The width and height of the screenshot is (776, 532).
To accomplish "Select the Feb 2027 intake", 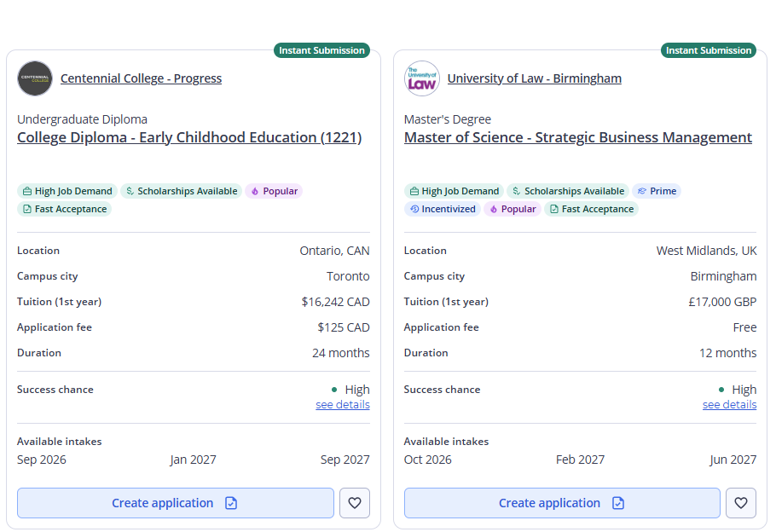I will pyautogui.click(x=580, y=460).
